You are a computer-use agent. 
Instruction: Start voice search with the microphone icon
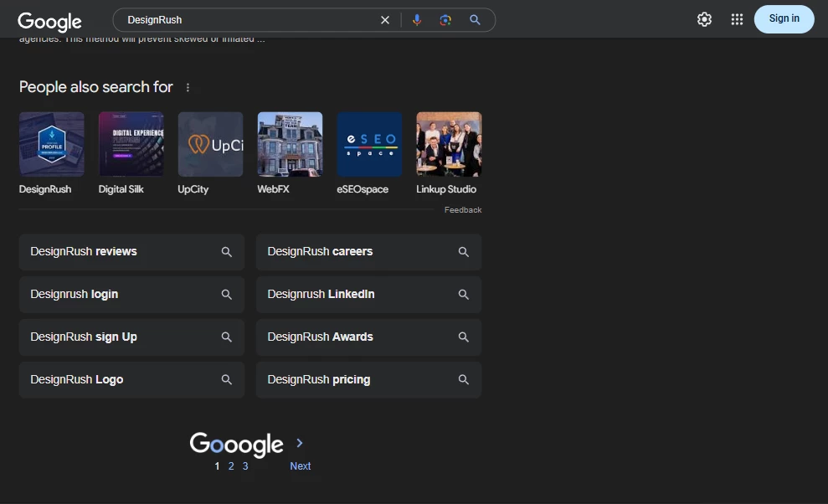(x=417, y=20)
